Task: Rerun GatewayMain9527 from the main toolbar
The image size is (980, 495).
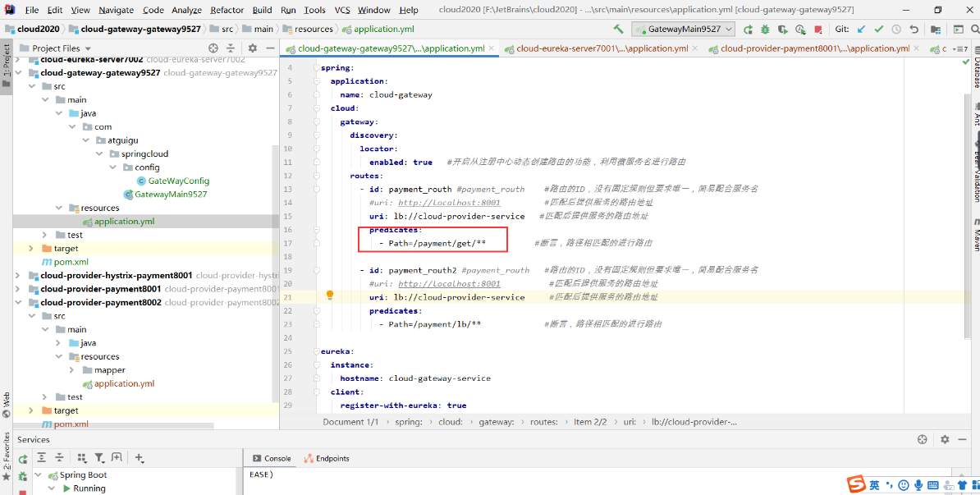Action: pyautogui.click(x=748, y=30)
